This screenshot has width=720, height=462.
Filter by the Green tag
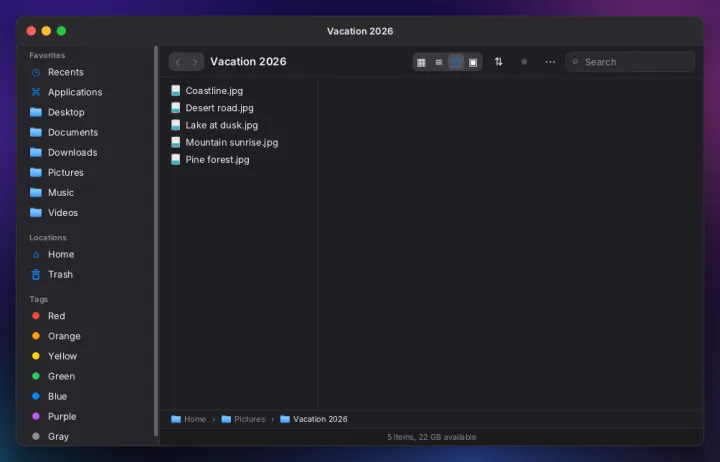point(90,377)
